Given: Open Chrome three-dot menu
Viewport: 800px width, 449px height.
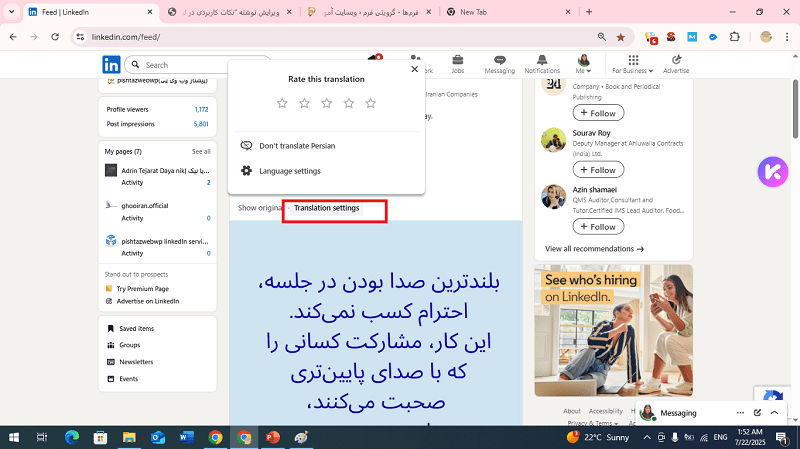Looking at the screenshot, I should (787, 37).
